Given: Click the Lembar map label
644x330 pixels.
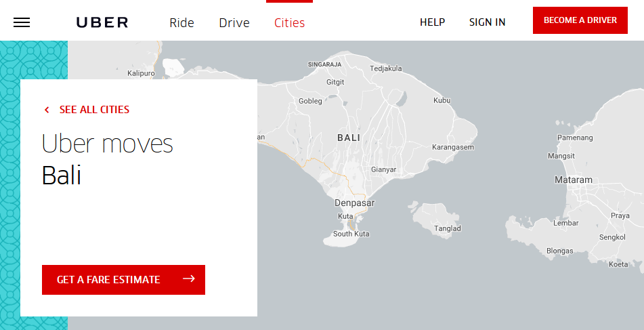Looking at the screenshot, I should coord(566,223).
